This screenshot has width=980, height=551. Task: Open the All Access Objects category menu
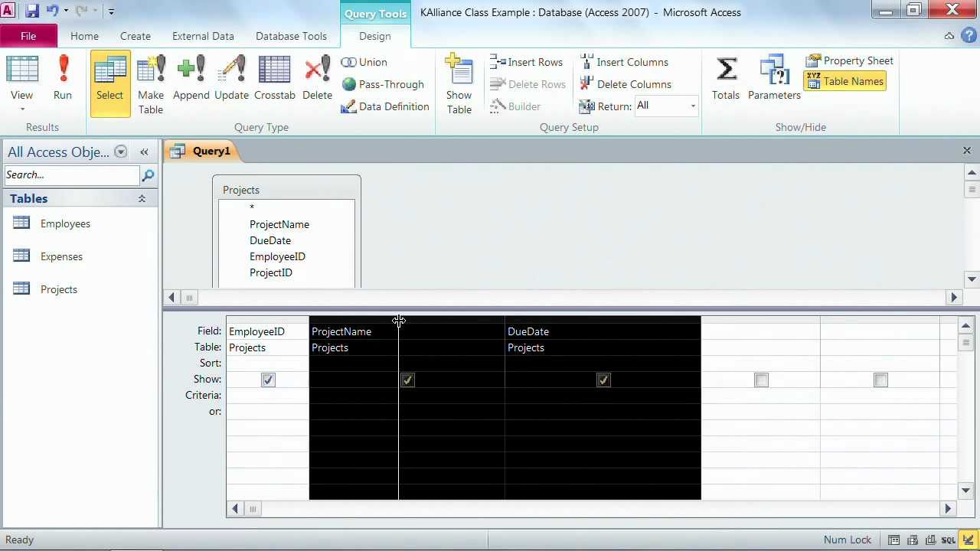point(120,152)
